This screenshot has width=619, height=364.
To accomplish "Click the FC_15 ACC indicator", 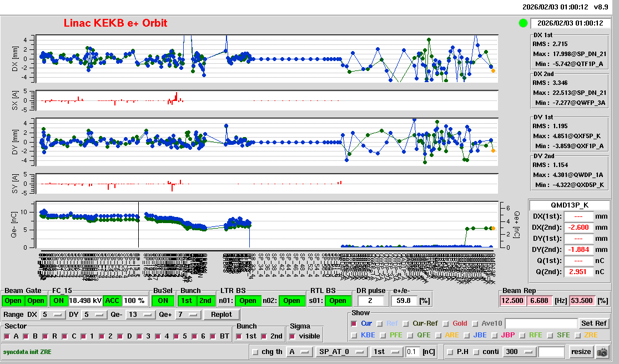I will [x=113, y=301].
